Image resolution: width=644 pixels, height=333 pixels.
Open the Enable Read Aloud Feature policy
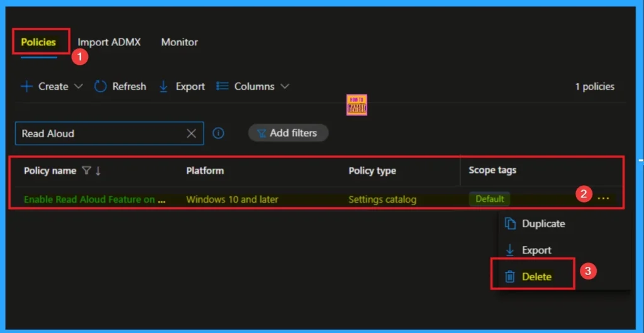tap(95, 200)
